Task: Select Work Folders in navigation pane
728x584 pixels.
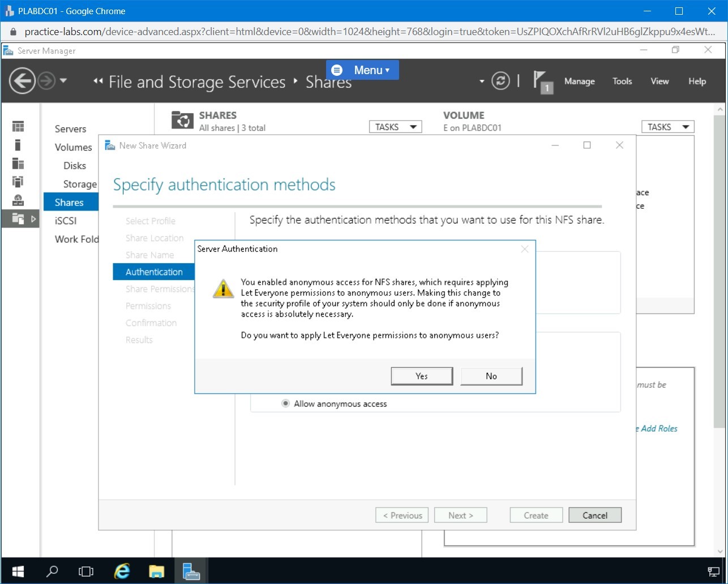Action: 76,239
